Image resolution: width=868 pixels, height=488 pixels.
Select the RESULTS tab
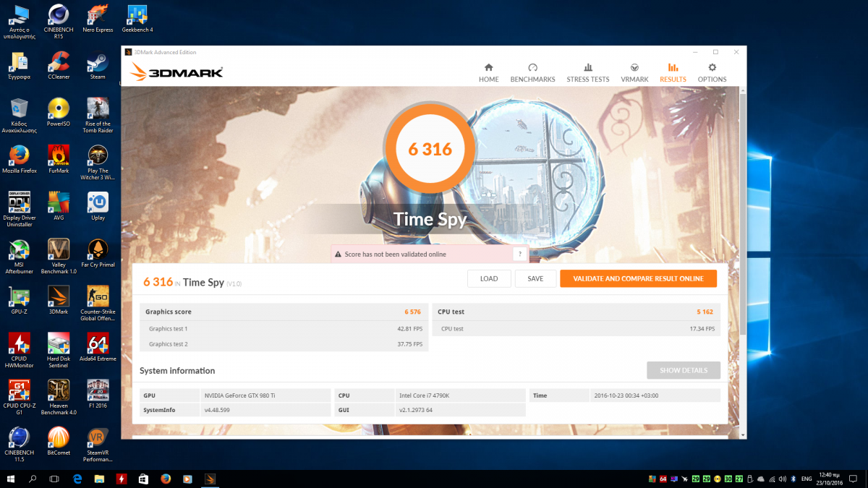pos(673,72)
